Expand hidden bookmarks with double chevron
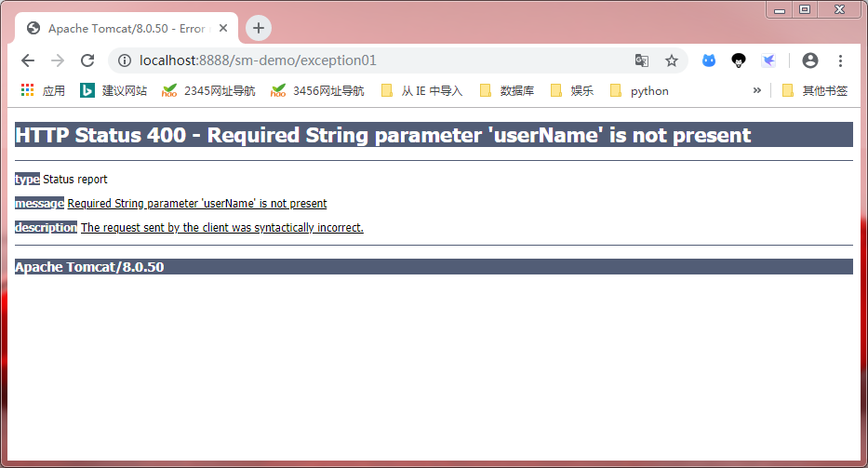 pos(756,90)
